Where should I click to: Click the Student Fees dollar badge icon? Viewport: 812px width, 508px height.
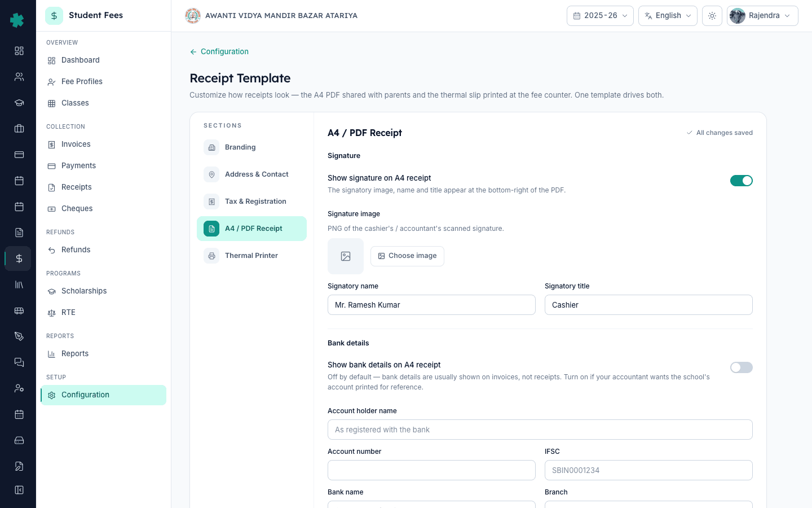(x=54, y=16)
